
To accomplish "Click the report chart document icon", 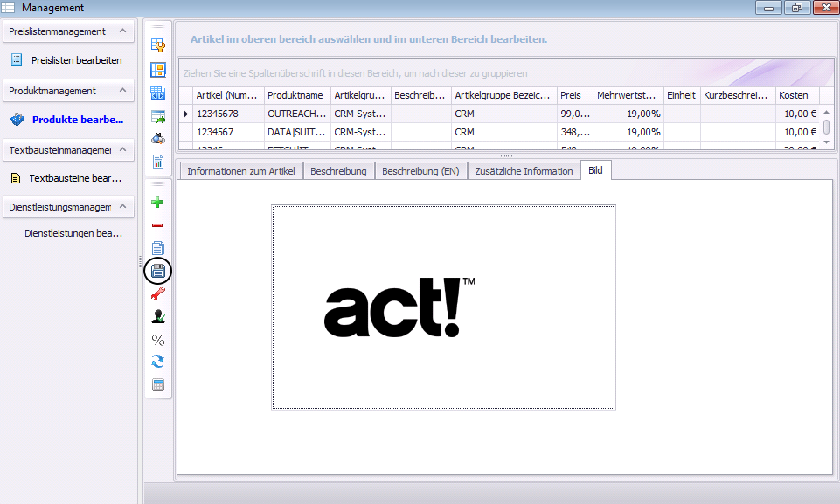I will tap(158, 162).
